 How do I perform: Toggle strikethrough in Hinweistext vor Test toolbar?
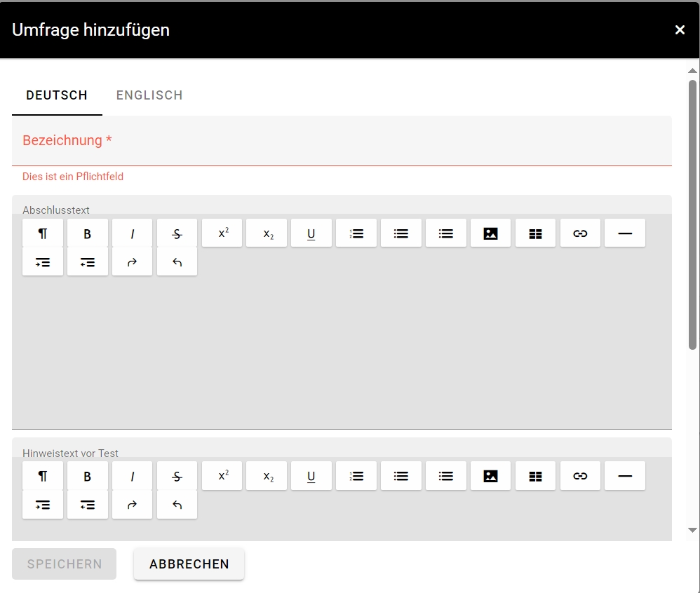pyautogui.click(x=177, y=477)
